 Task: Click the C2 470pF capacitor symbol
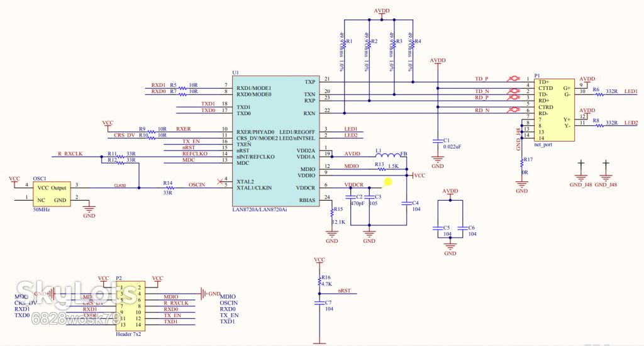click(x=350, y=198)
